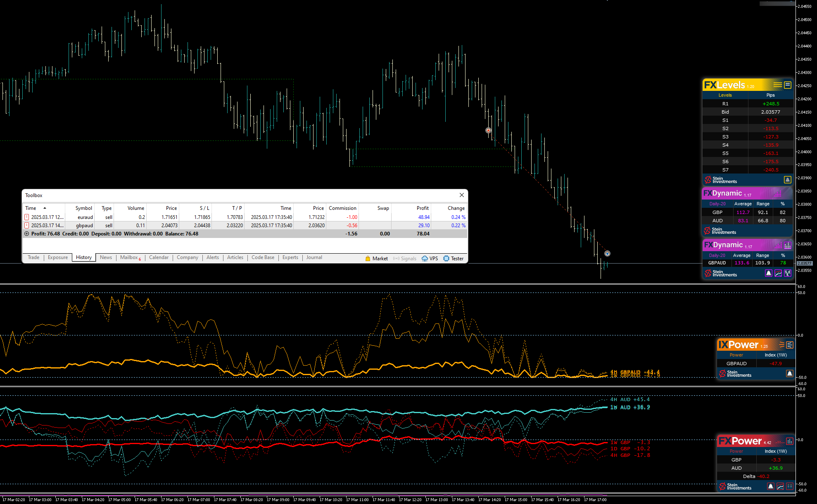The height and width of the screenshot is (504, 817).
Task: Click the FXDynamic currency symbols icon
Action: (788, 273)
